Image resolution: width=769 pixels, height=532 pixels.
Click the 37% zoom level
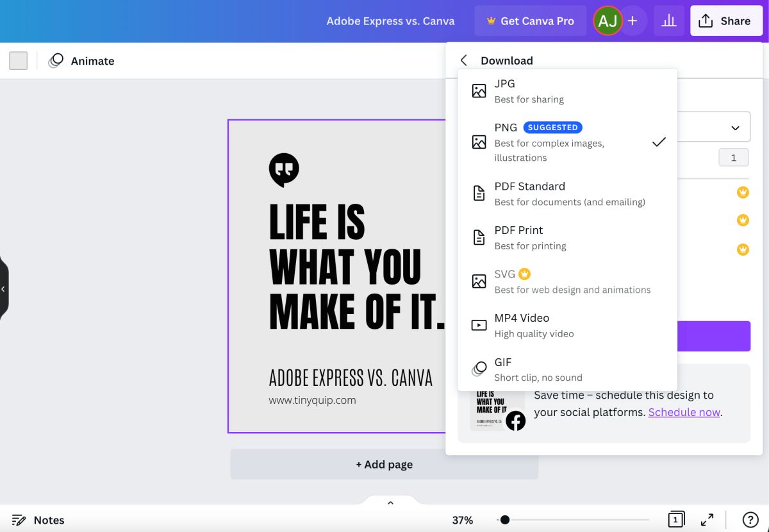(x=463, y=520)
